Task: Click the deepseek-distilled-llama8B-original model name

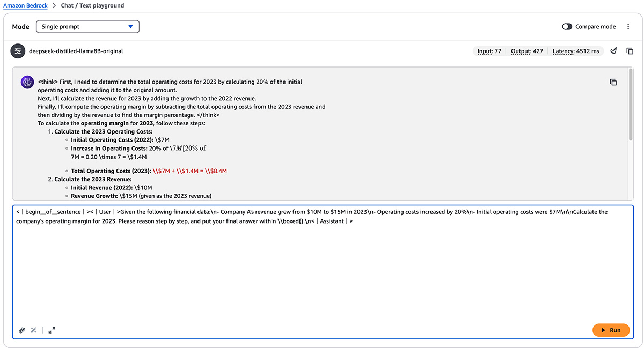Action: click(x=76, y=51)
